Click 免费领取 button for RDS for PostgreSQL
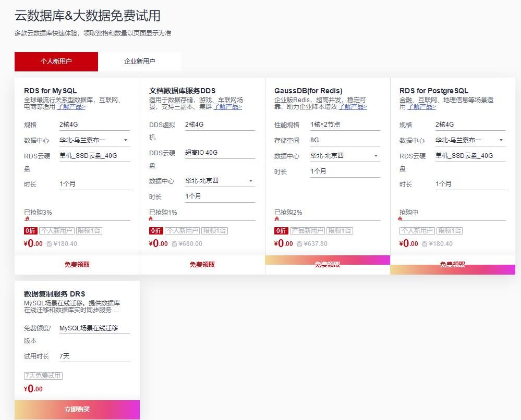This screenshot has height=420, width=521. (453, 265)
